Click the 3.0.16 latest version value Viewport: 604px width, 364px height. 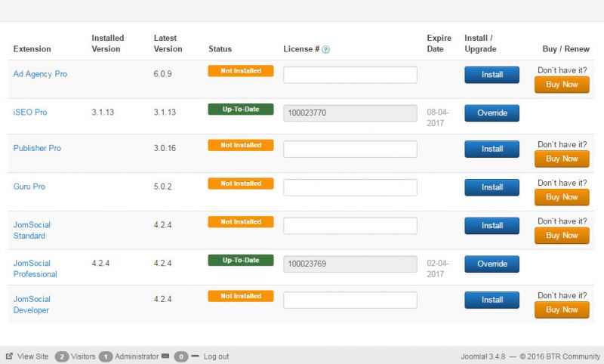pos(165,148)
